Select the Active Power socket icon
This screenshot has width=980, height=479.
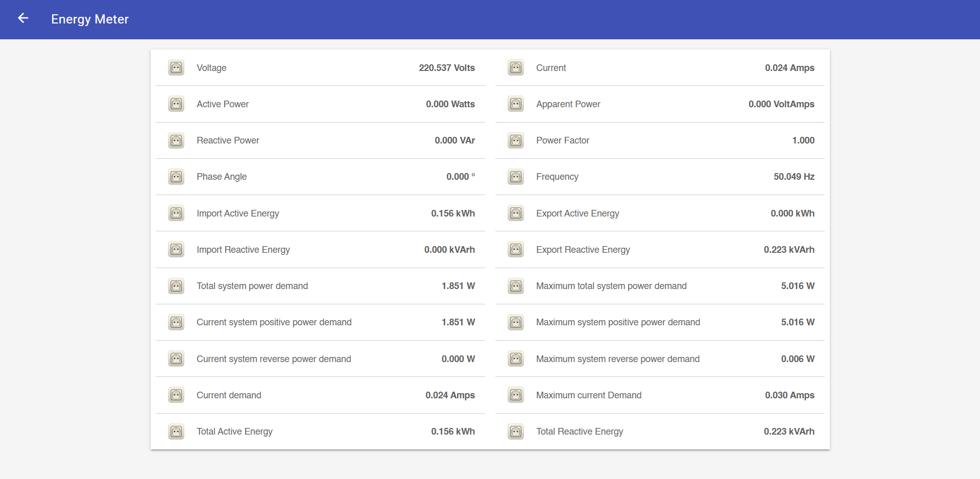(x=176, y=104)
